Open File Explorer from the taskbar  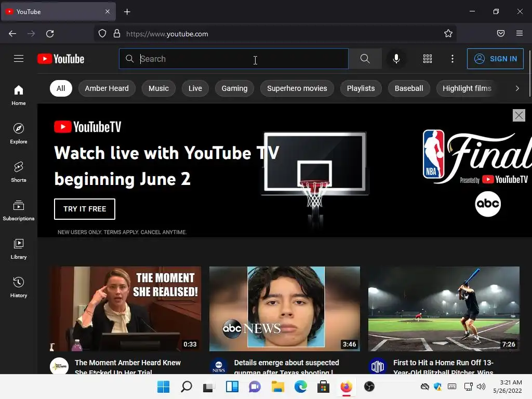tap(278, 387)
